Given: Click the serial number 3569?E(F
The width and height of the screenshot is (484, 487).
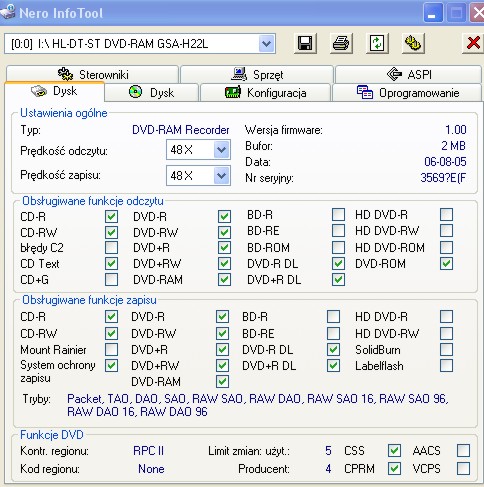Looking at the screenshot, I should [x=443, y=178].
